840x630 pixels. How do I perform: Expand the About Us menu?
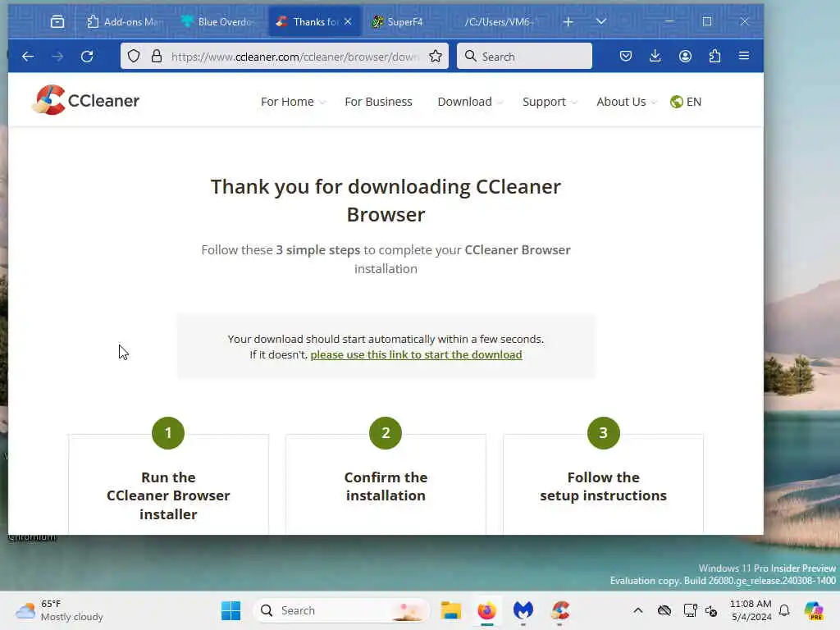[626, 102]
